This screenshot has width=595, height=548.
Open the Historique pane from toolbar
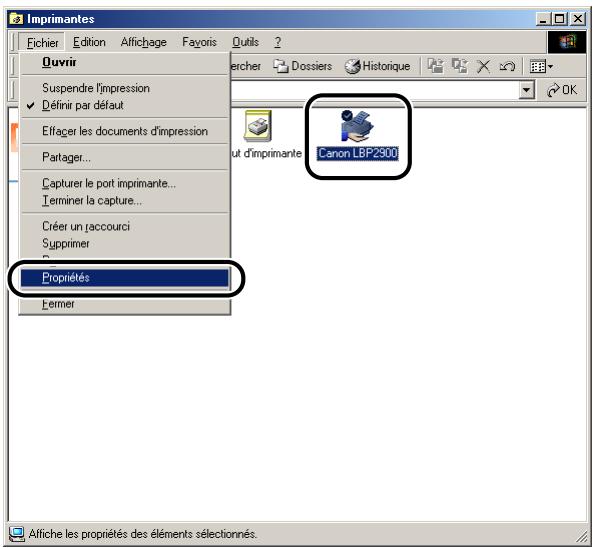click(x=378, y=66)
